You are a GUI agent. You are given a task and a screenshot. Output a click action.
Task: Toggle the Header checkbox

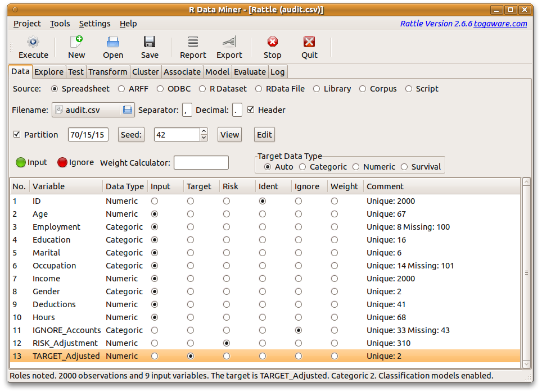tap(251, 110)
